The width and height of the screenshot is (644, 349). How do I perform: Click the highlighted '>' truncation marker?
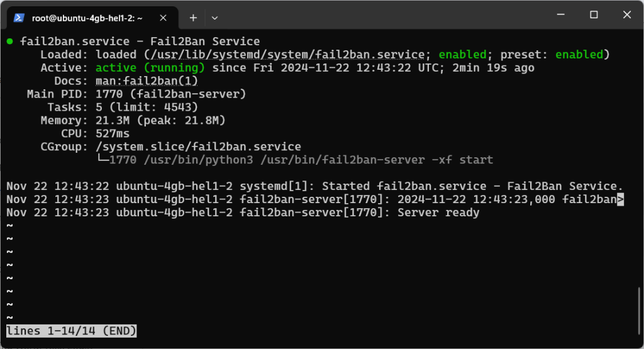pos(620,200)
